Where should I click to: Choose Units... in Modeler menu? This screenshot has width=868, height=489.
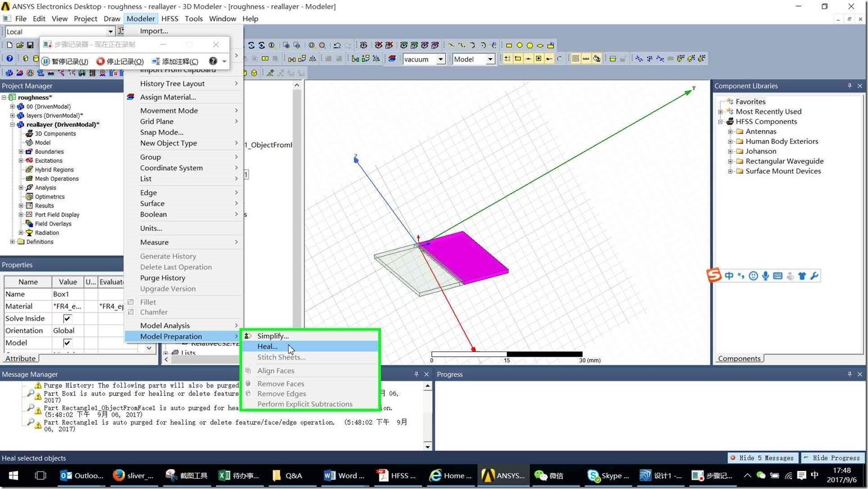(184, 228)
